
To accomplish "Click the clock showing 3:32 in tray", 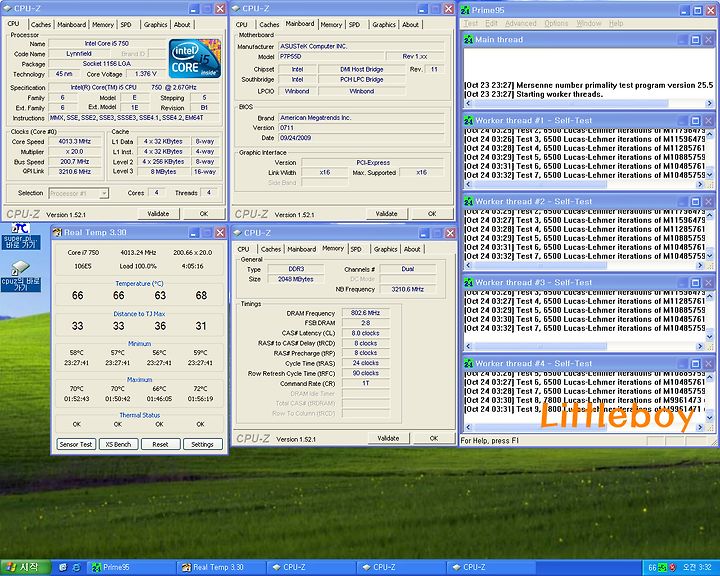I will 697,568.
